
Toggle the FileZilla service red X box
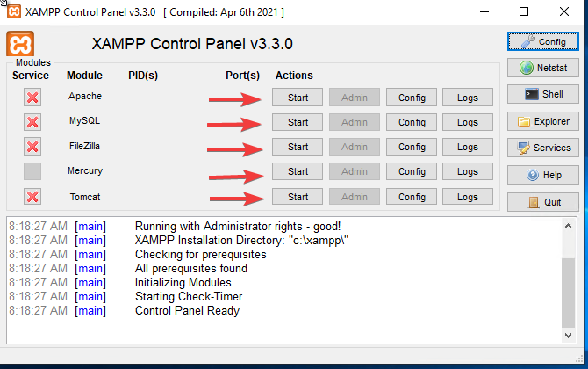[32, 147]
